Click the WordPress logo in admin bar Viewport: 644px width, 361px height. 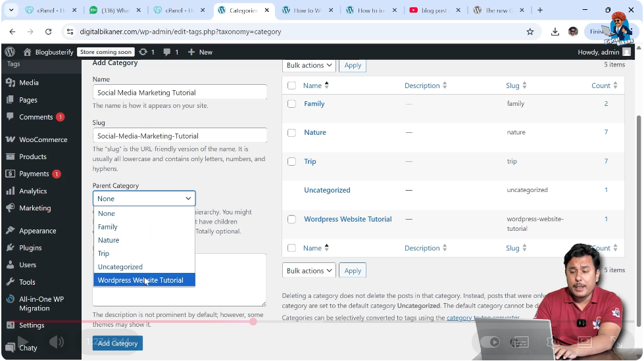(x=11, y=52)
